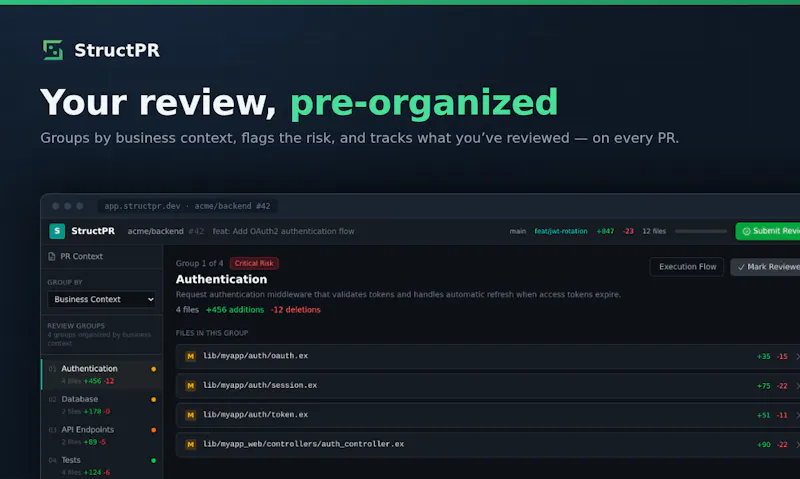The height and width of the screenshot is (479, 800).
Task: Click the +35 additions count for oauth.ex
Action: [763, 357]
